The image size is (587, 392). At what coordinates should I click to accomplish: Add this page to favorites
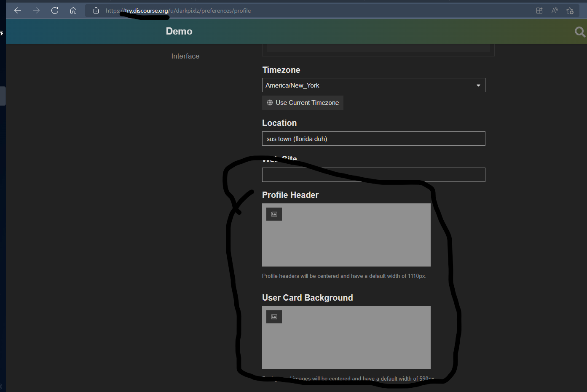pos(570,11)
